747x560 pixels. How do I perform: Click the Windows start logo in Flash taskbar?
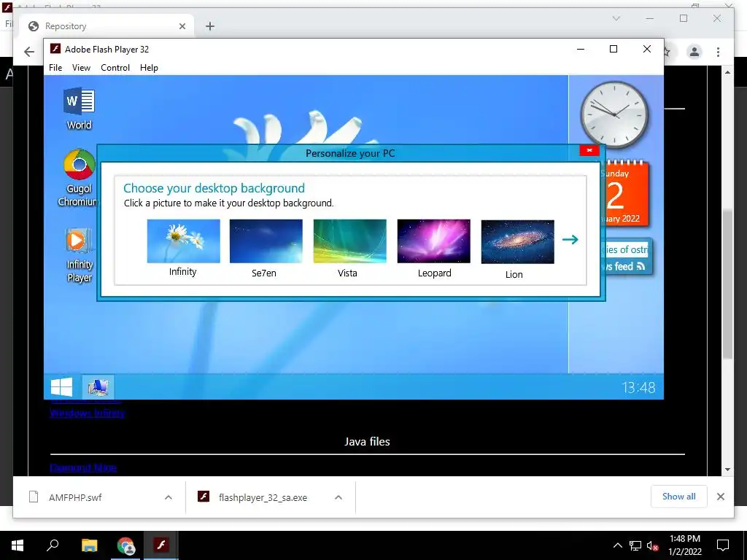62,386
